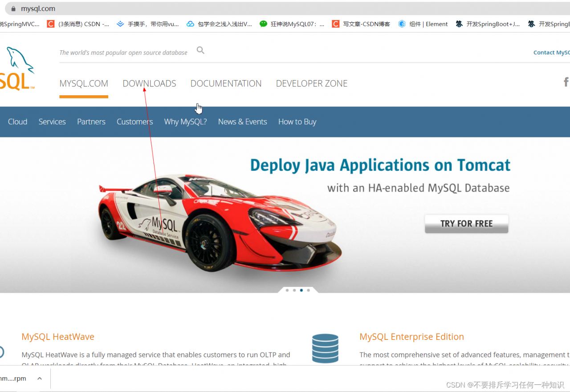Click the Facebook icon in header
This screenshot has height=392, width=570.
pos(566,82)
